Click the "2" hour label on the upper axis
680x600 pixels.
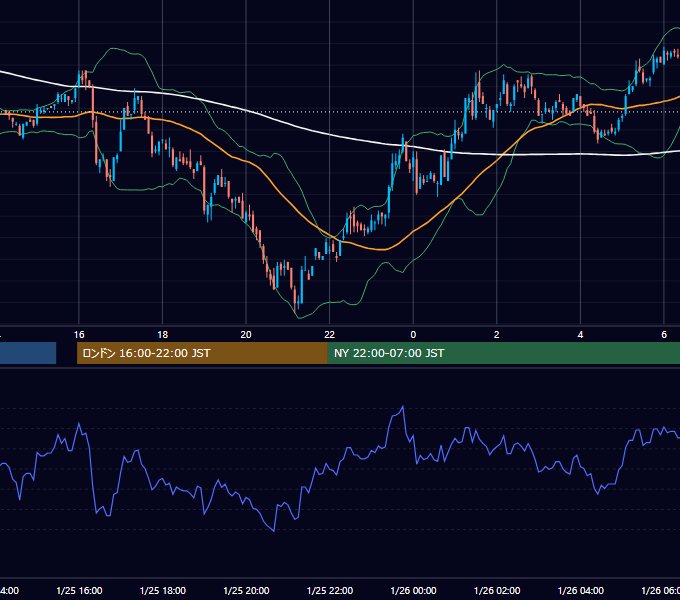[x=497, y=334]
